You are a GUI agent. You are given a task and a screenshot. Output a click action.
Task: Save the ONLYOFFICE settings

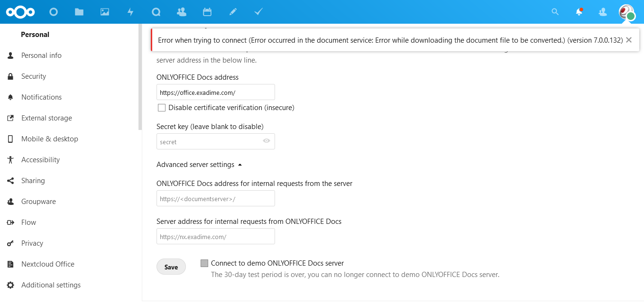[171, 267]
